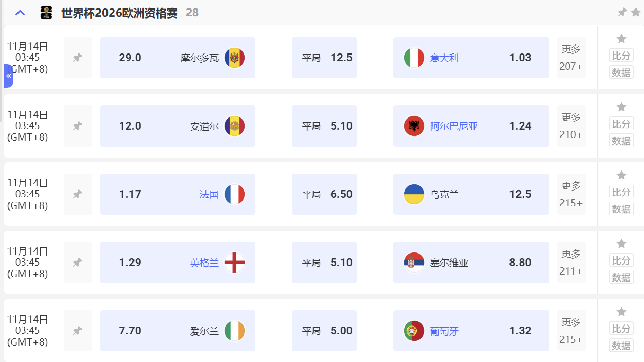
Task: Pin the Moldova vs Italy match
Action: coord(77,58)
